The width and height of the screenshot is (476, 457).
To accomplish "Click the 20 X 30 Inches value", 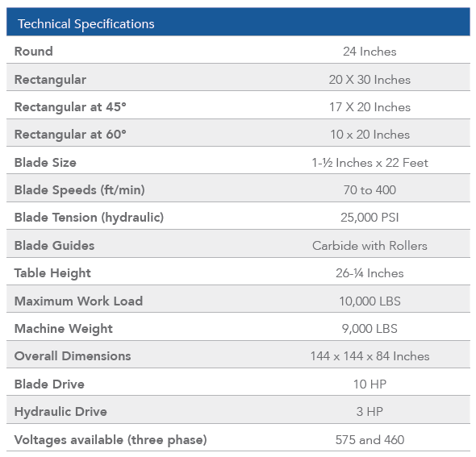I will (370, 80).
